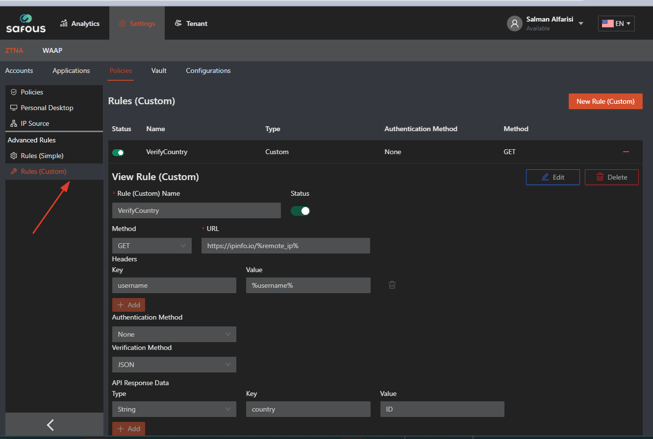653x439 pixels.
Task: Click the user avatar icon
Action: pyautogui.click(x=514, y=23)
